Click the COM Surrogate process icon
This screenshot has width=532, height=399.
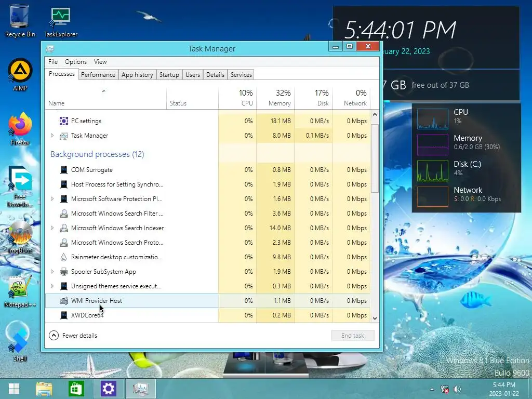pyautogui.click(x=63, y=170)
